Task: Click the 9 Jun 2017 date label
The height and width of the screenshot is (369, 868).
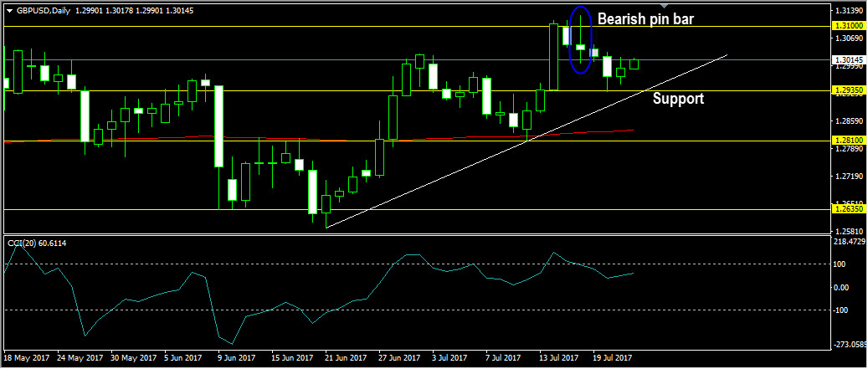Action: tap(236, 357)
